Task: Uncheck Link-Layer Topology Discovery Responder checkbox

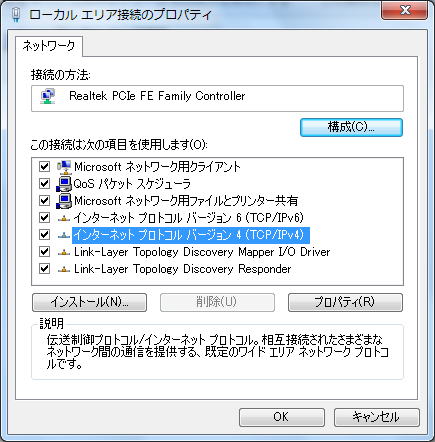Action: click(44, 269)
